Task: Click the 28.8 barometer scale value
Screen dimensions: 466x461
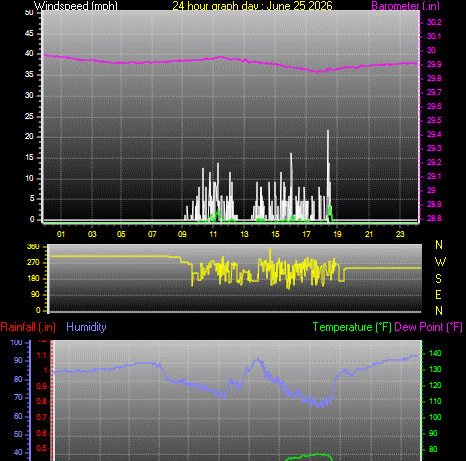Action: (x=434, y=218)
